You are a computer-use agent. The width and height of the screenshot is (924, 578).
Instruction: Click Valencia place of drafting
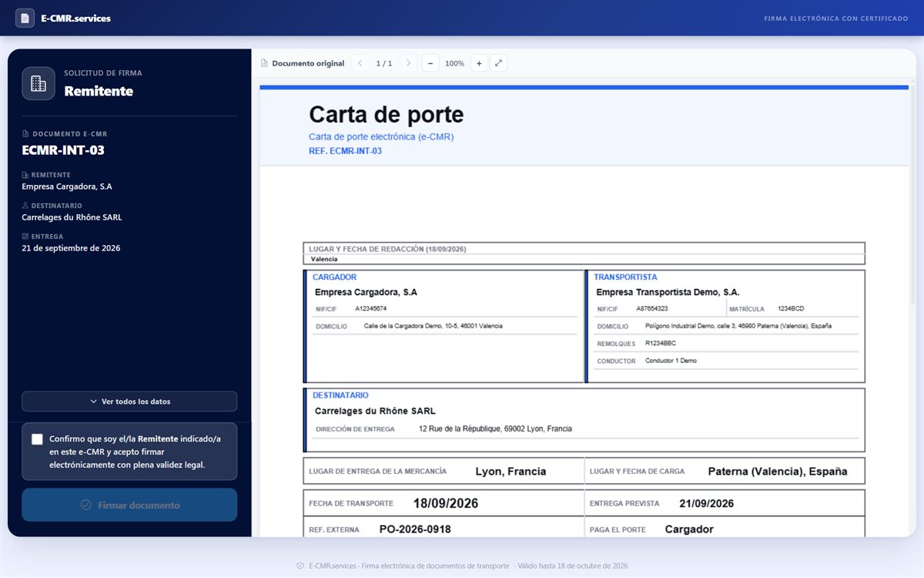coord(324,259)
